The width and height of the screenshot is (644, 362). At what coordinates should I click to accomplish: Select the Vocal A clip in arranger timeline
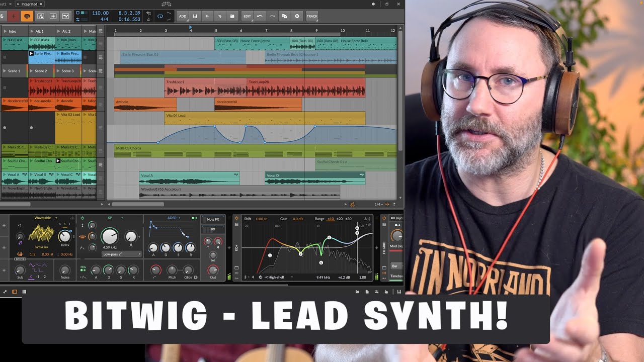click(189, 178)
